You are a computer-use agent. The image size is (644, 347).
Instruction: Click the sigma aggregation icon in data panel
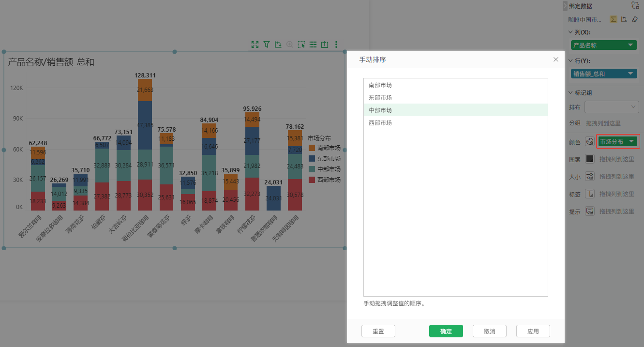(614, 19)
